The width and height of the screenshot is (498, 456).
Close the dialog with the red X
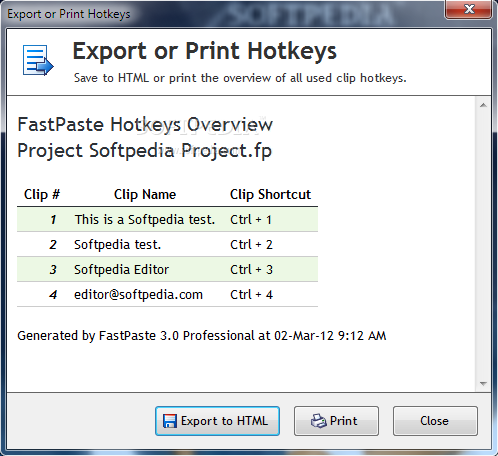469,9
